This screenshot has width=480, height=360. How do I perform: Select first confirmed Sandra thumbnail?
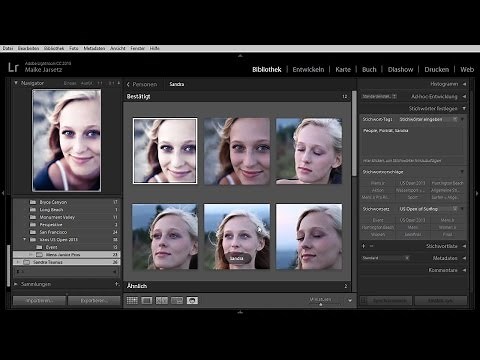(165, 151)
